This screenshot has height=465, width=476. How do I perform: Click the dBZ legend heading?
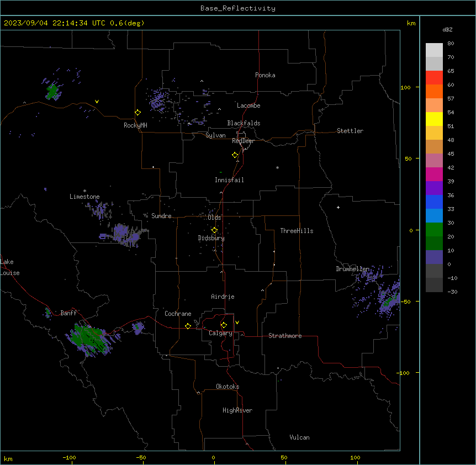pos(447,29)
